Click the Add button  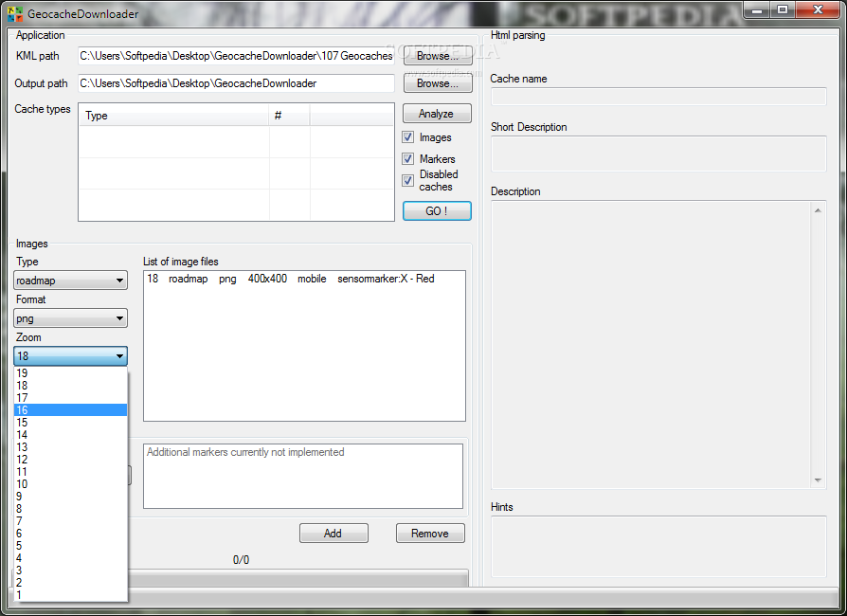(333, 534)
